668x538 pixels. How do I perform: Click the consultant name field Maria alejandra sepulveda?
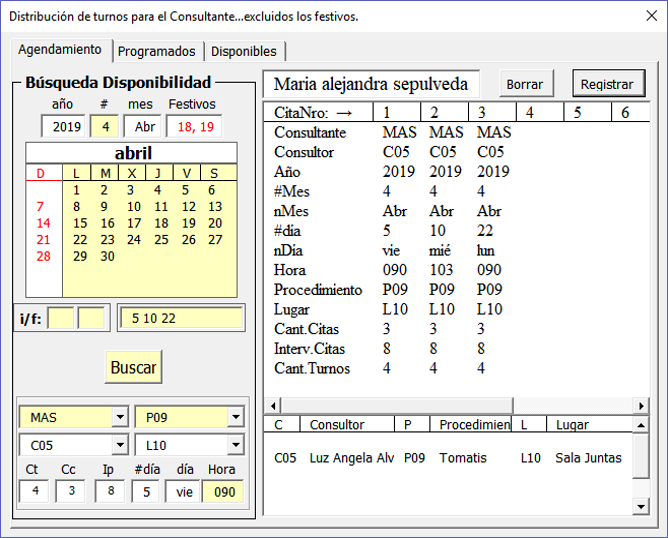pos(371,84)
